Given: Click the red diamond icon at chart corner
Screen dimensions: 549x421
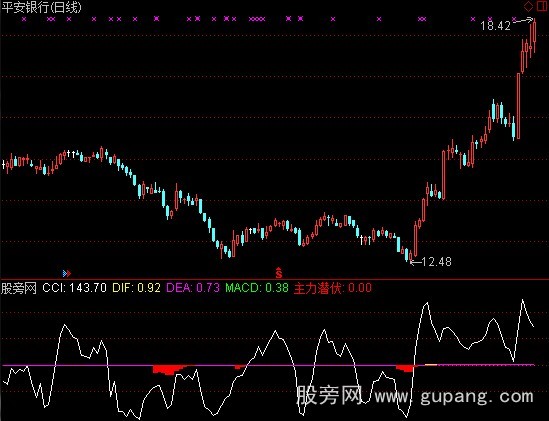Looking at the screenshot, I should 529,7.
